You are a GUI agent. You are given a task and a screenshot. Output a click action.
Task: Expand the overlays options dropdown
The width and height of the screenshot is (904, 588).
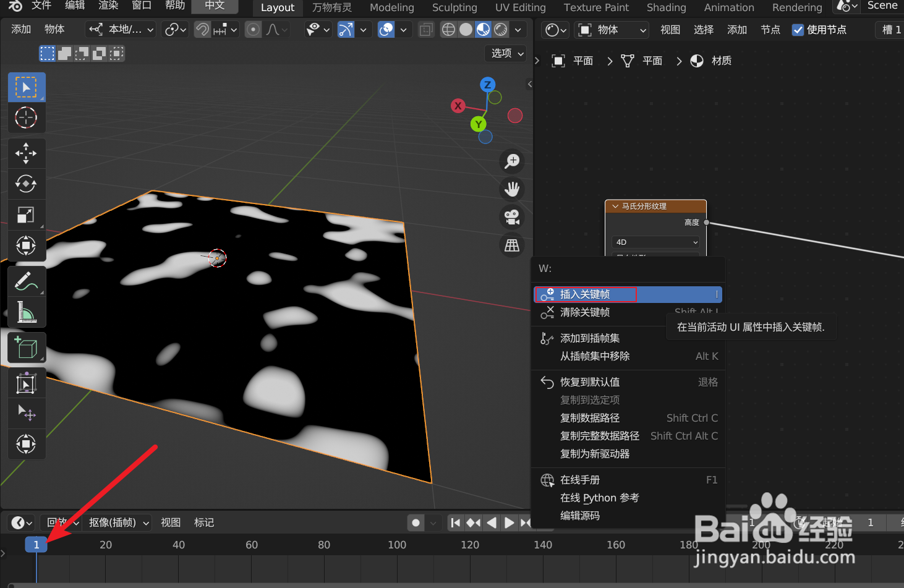click(404, 29)
